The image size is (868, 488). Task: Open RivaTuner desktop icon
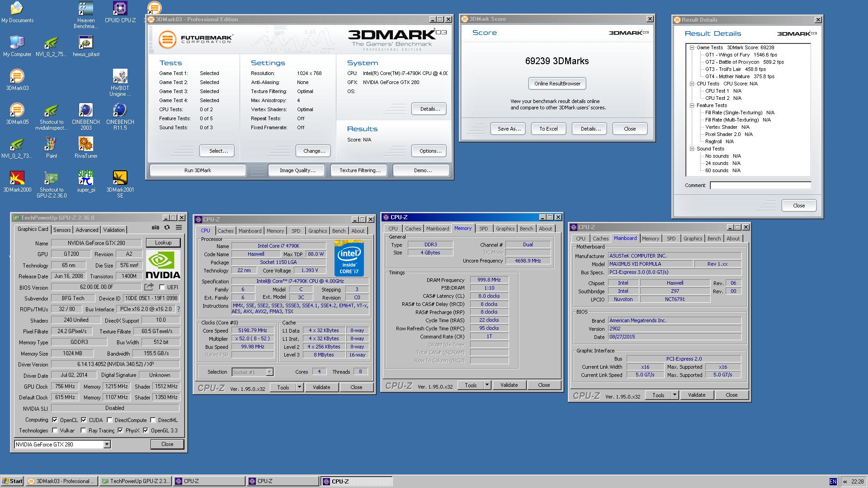85,148
